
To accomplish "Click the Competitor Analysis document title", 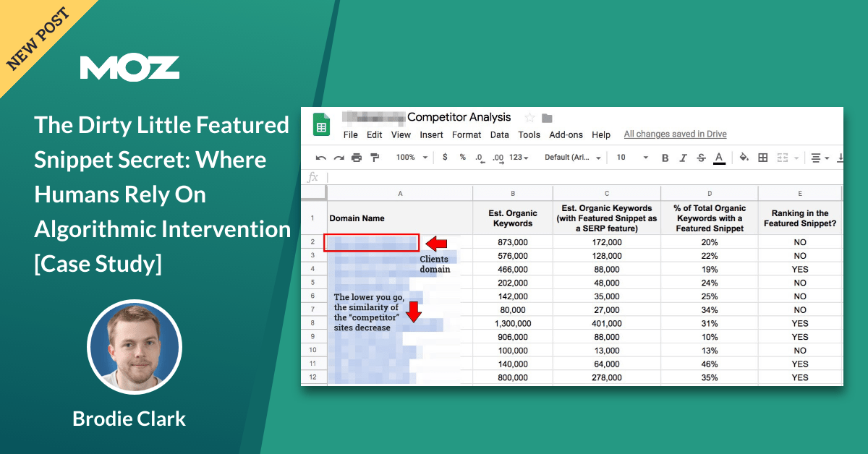I will [x=459, y=117].
